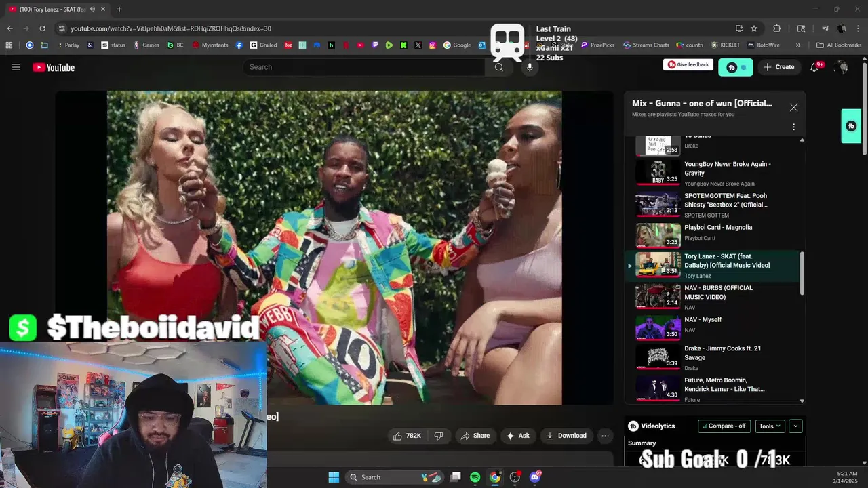
Task: Play Playboi Carti - Magnolia from the mix
Action: click(713, 235)
